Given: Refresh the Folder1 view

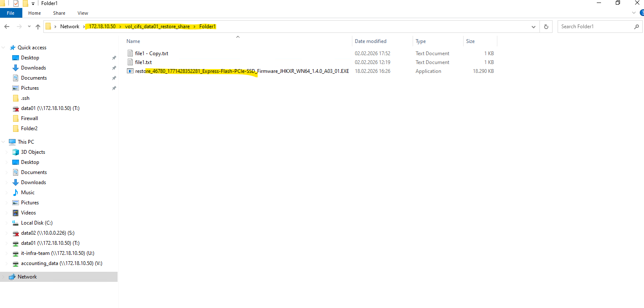Looking at the screenshot, I should tap(546, 27).
